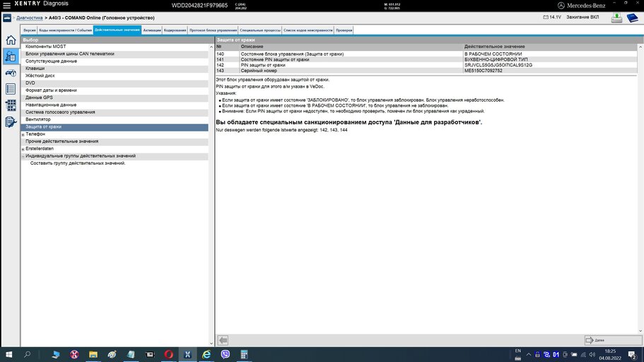Open Internet Explorer from taskbar
The width and height of the screenshot is (644, 362).
tap(206, 354)
